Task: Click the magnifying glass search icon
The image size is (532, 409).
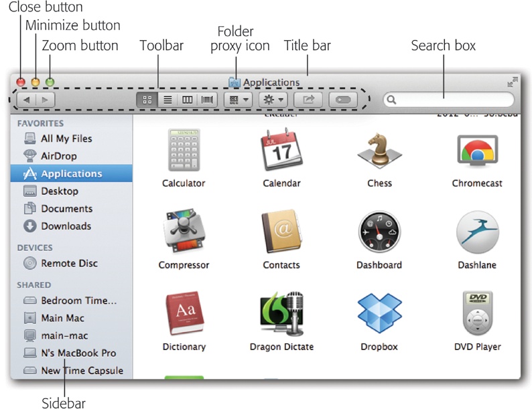Action: [x=391, y=100]
